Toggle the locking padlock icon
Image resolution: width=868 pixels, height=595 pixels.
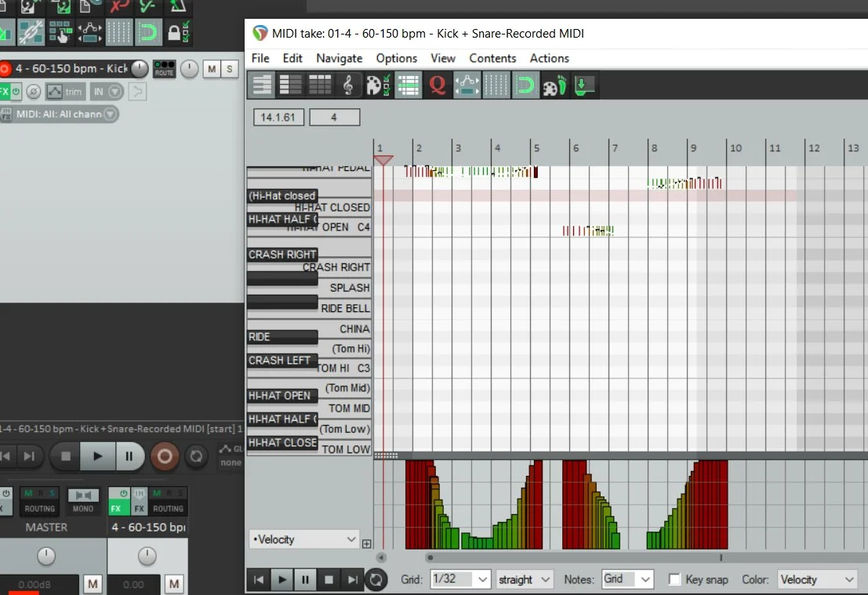point(178,32)
